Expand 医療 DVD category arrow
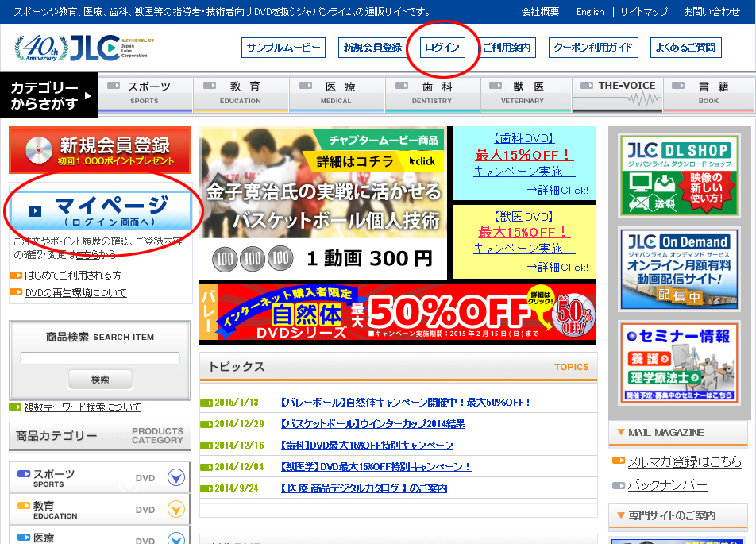 coord(176,539)
